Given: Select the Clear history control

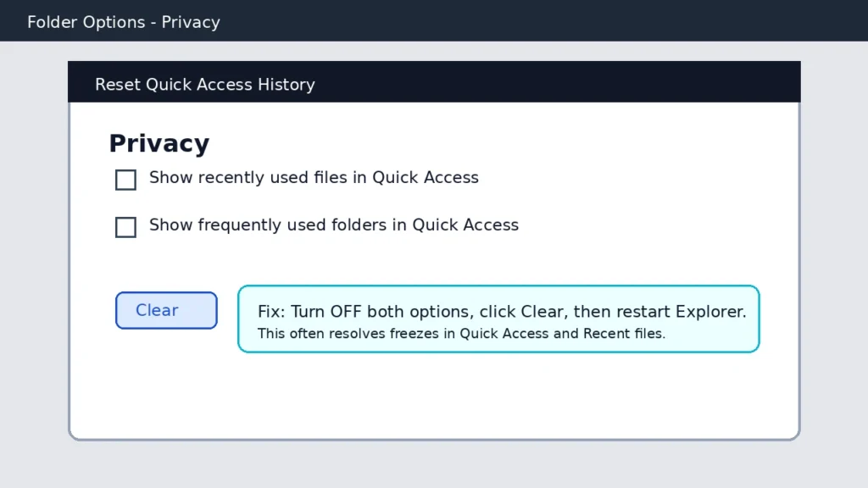Looking at the screenshot, I should pyautogui.click(x=166, y=310).
